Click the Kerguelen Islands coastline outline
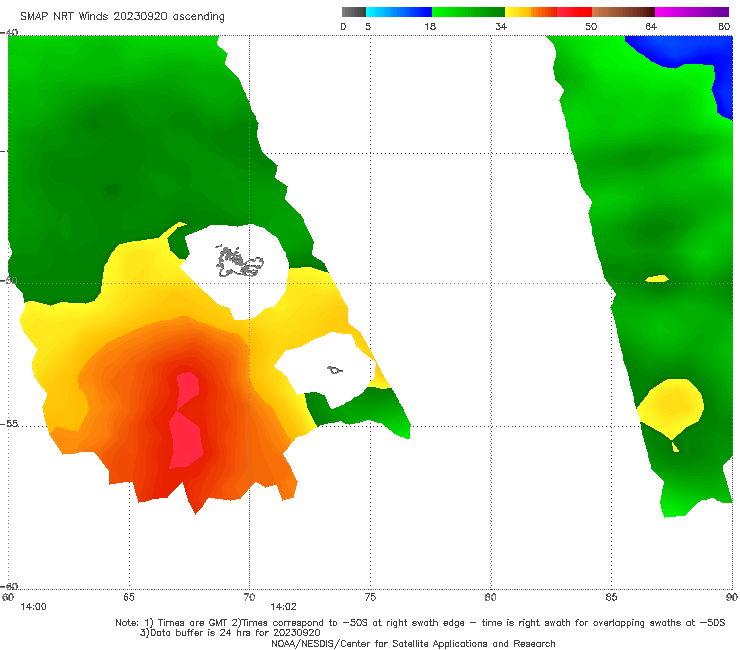 (239, 262)
